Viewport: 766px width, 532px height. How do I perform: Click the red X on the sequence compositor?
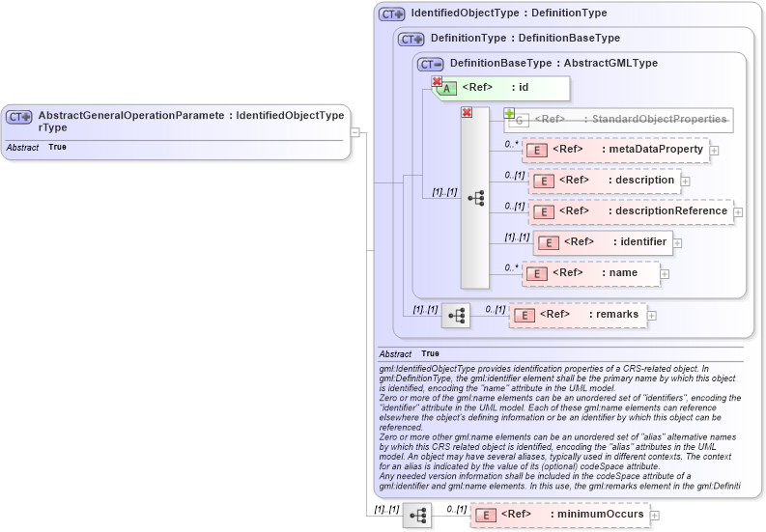coord(467,112)
